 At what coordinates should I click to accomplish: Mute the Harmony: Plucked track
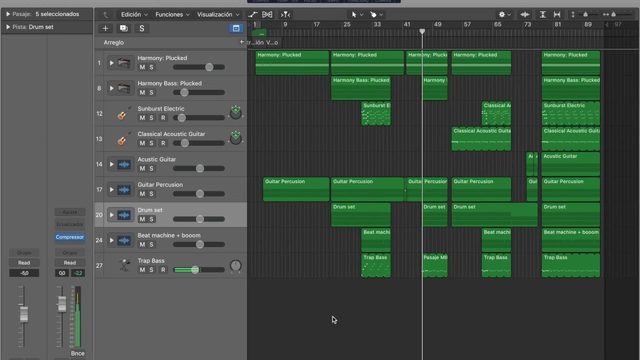pyautogui.click(x=142, y=67)
